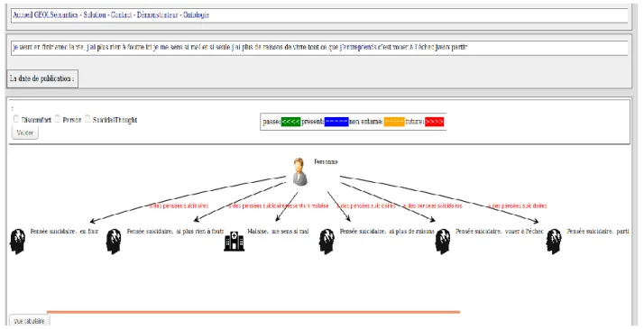Click the text input with the sentence
The height and width of the screenshot is (329, 644).
pyautogui.click(x=319, y=48)
